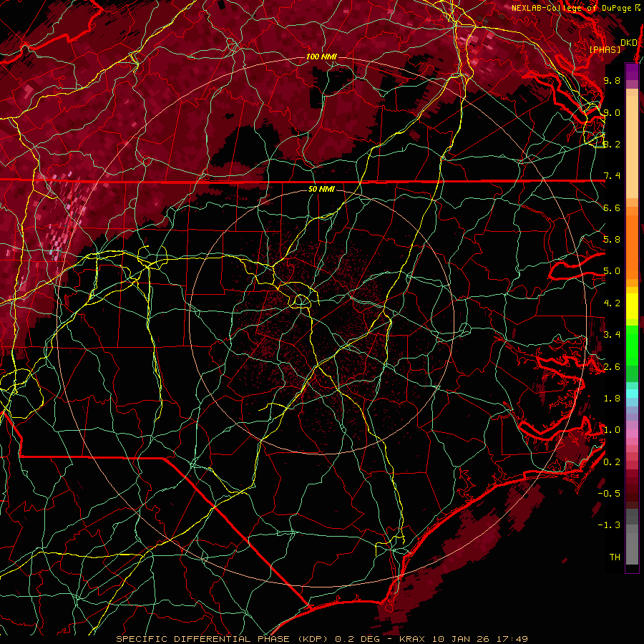The height and width of the screenshot is (644, 644).
Task: Click the -1.3 scale value
Action: (609, 525)
